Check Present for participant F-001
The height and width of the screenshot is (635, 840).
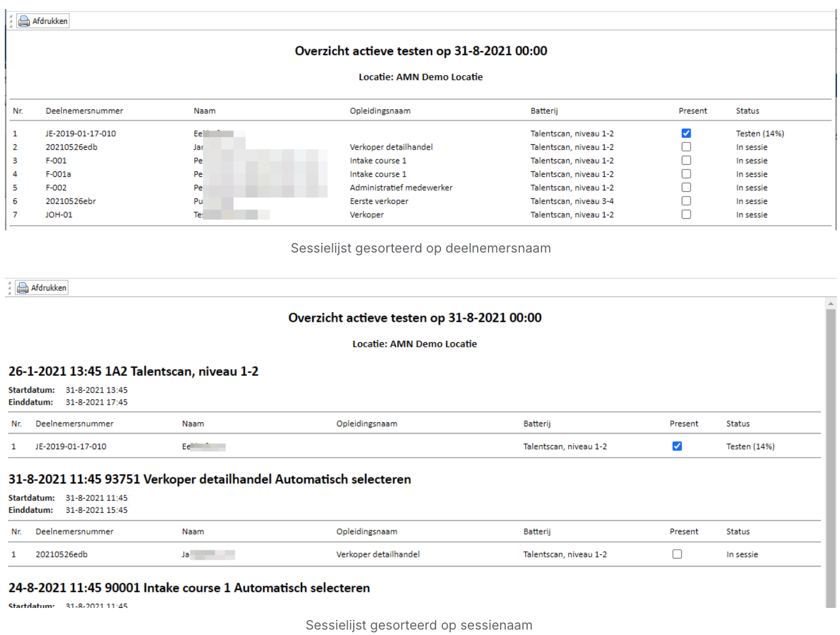pyautogui.click(x=686, y=161)
